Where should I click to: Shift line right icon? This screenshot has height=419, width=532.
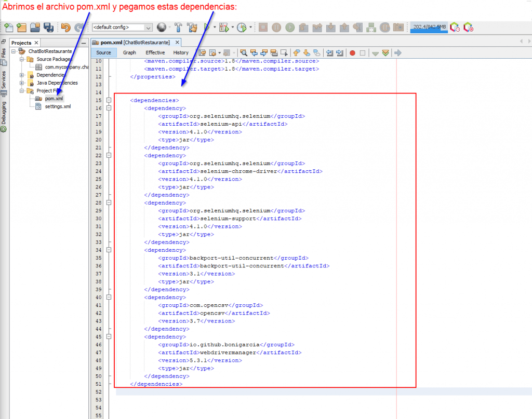click(340, 53)
